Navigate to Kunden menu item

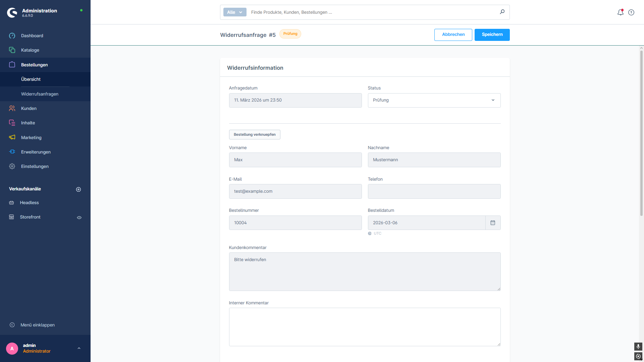(29, 108)
